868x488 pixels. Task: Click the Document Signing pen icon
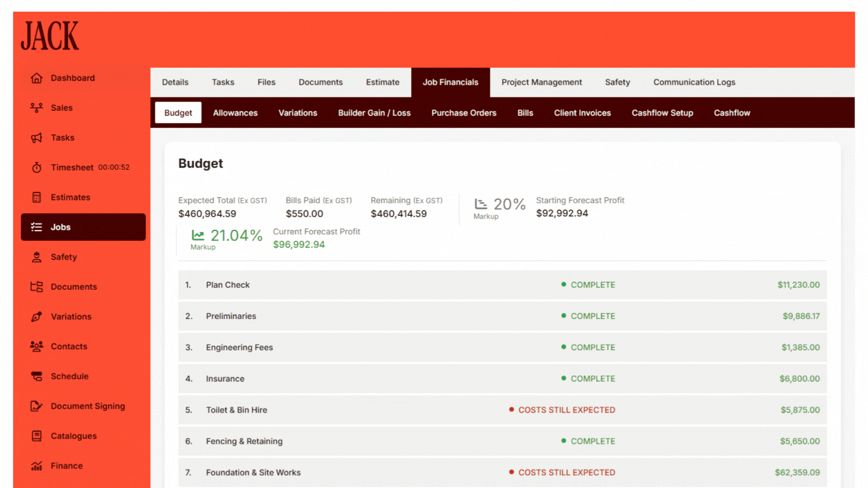point(37,406)
